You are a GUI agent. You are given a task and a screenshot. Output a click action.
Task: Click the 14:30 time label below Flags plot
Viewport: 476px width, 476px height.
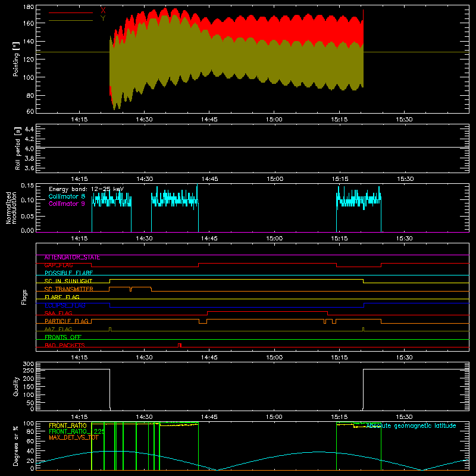tap(144, 358)
